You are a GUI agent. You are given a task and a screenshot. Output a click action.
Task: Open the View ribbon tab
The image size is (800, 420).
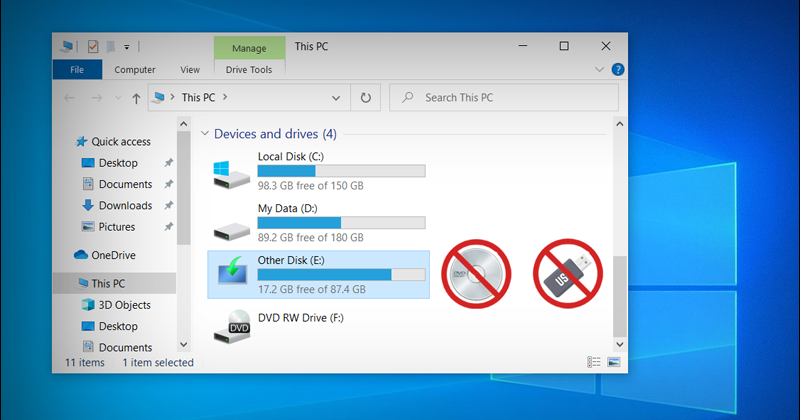190,69
